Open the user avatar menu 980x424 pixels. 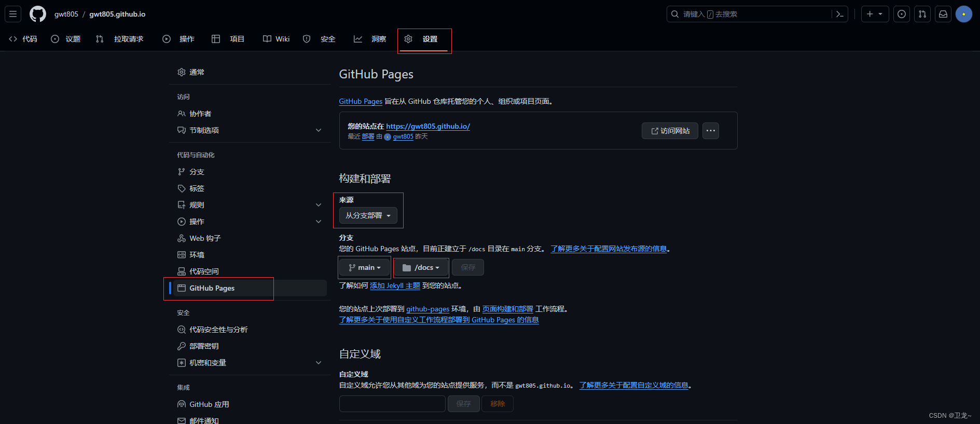[x=964, y=14]
